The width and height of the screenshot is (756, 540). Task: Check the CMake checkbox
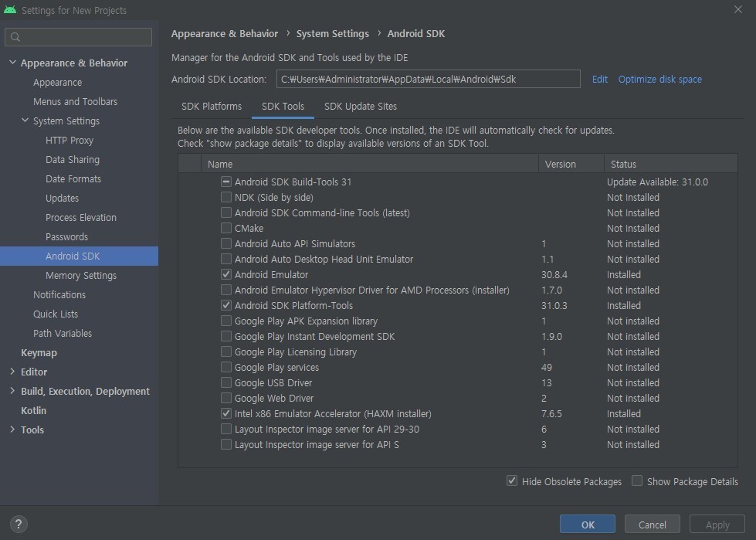click(x=226, y=228)
